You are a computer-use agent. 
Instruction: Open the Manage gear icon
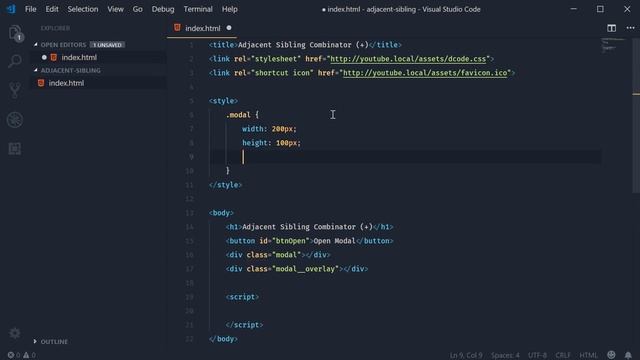tap(15, 333)
